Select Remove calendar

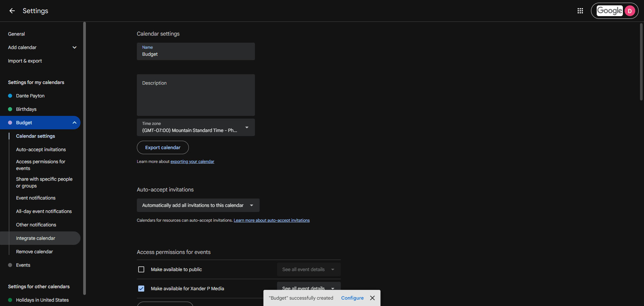tap(35, 252)
